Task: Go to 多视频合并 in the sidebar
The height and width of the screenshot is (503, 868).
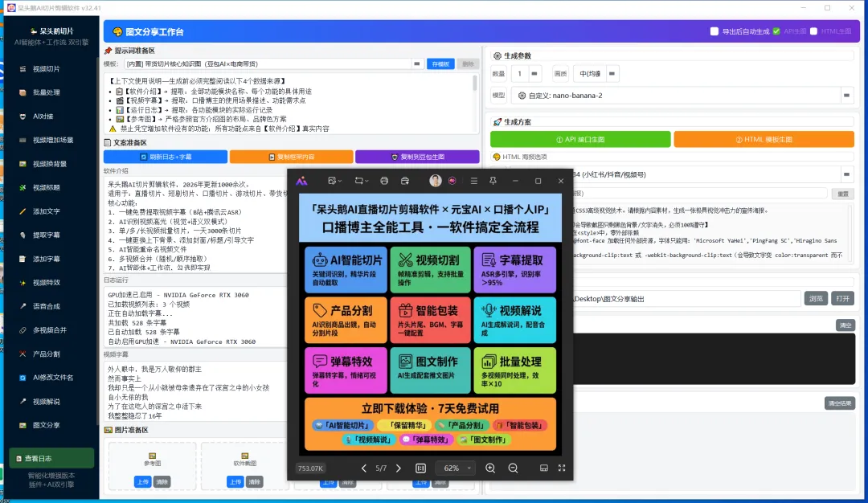Action: click(50, 329)
